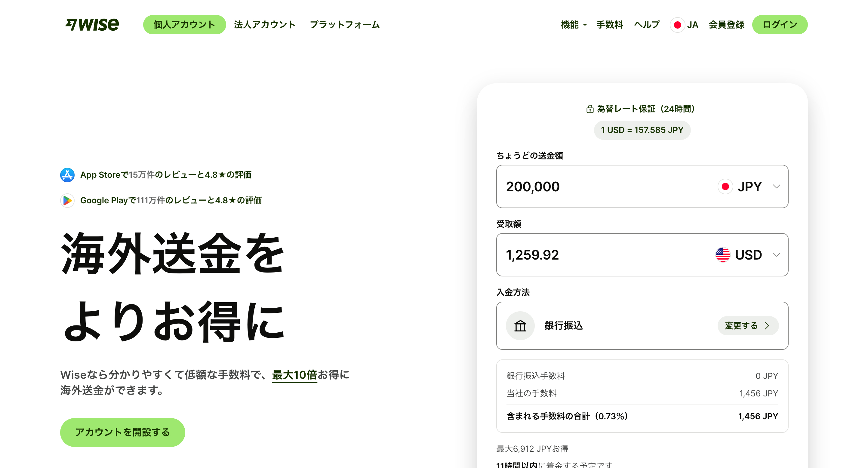Click the 当社の手数料 row label
The width and height of the screenshot is (868, 468).
tap(531, 393)
